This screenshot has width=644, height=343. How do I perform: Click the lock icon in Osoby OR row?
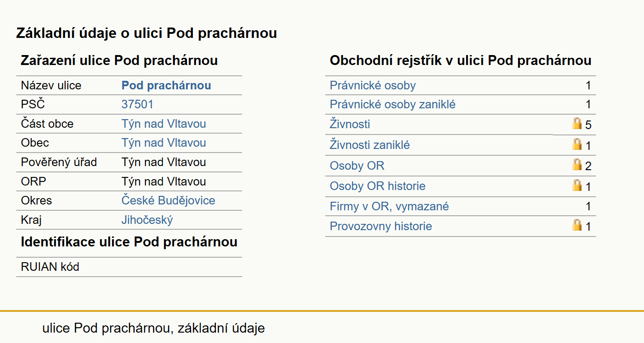[577, 164]
